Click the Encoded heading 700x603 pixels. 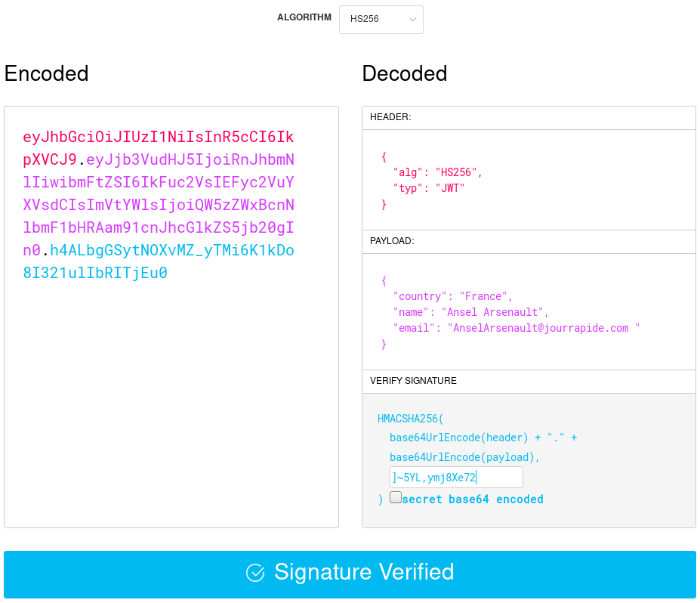[47, 73]
